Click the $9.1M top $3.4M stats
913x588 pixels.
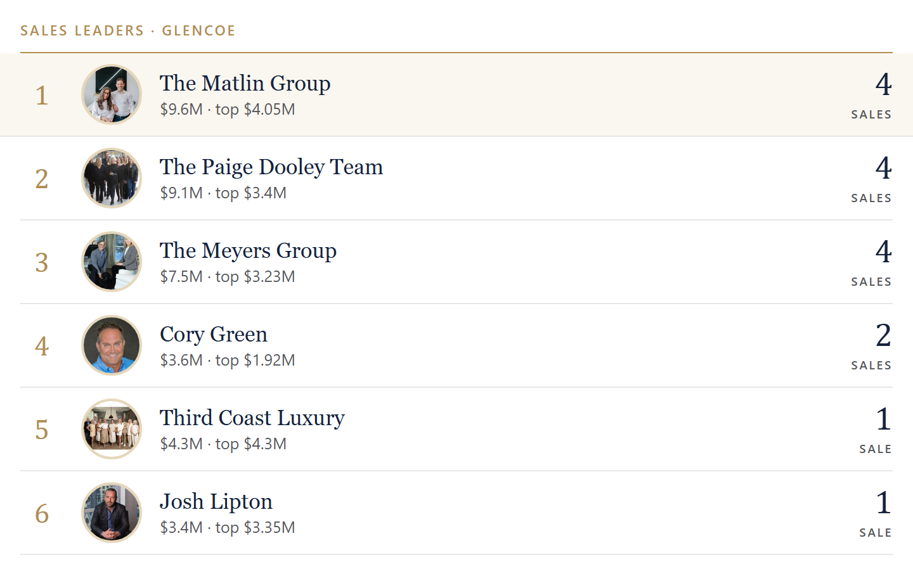click(223, 193)
